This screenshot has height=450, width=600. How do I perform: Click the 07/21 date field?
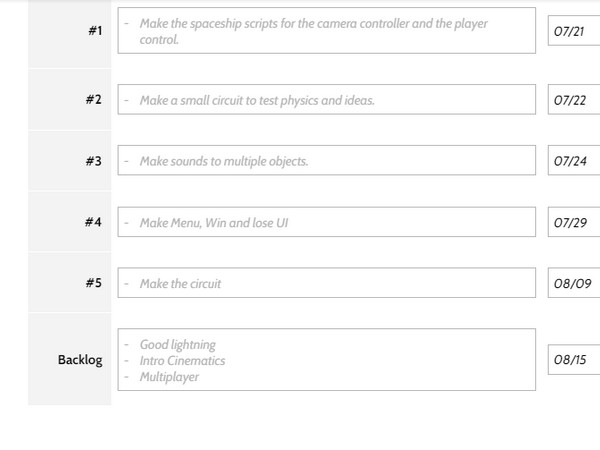(x=575, y=31)
